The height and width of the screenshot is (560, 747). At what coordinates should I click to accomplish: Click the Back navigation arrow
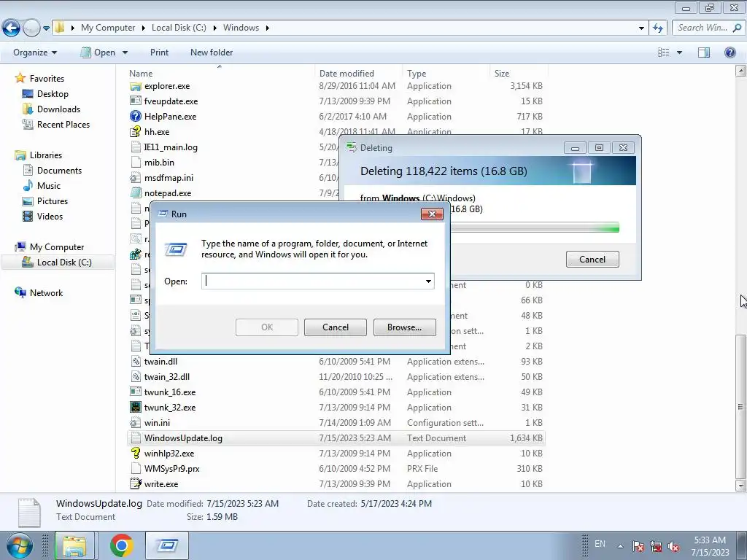[x=12, y=28]
